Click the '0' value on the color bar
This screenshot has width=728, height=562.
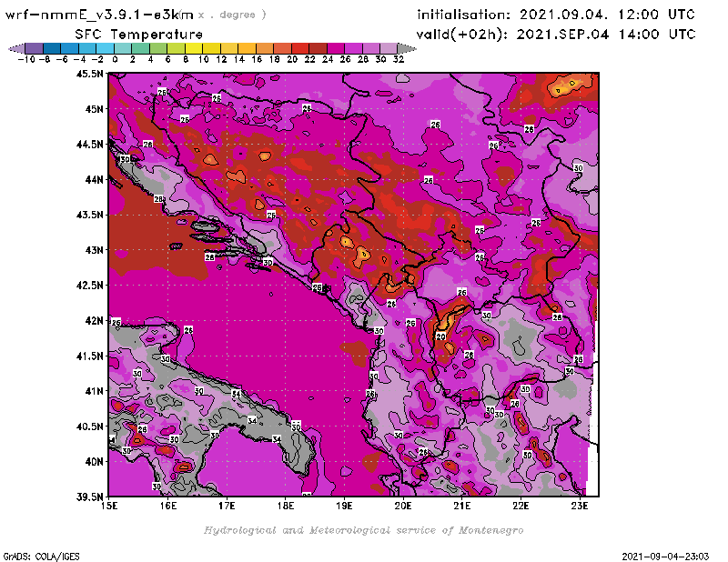point(115,59)
